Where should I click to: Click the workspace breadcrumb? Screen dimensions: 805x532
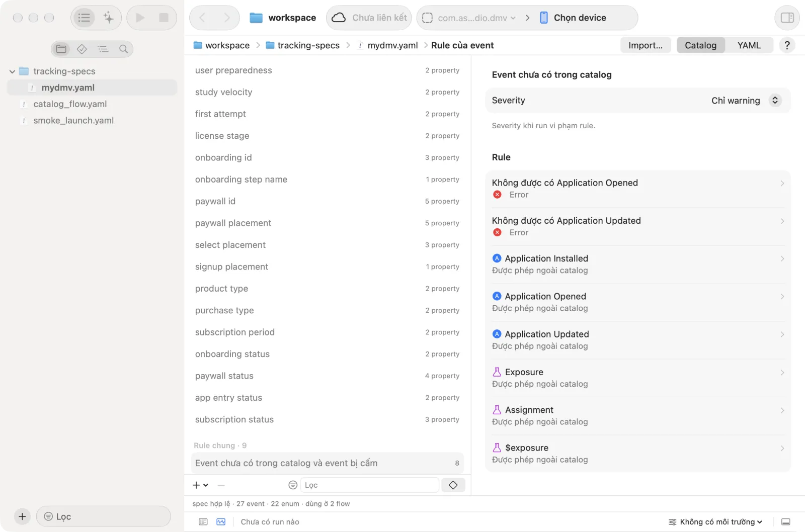point(221,45)
